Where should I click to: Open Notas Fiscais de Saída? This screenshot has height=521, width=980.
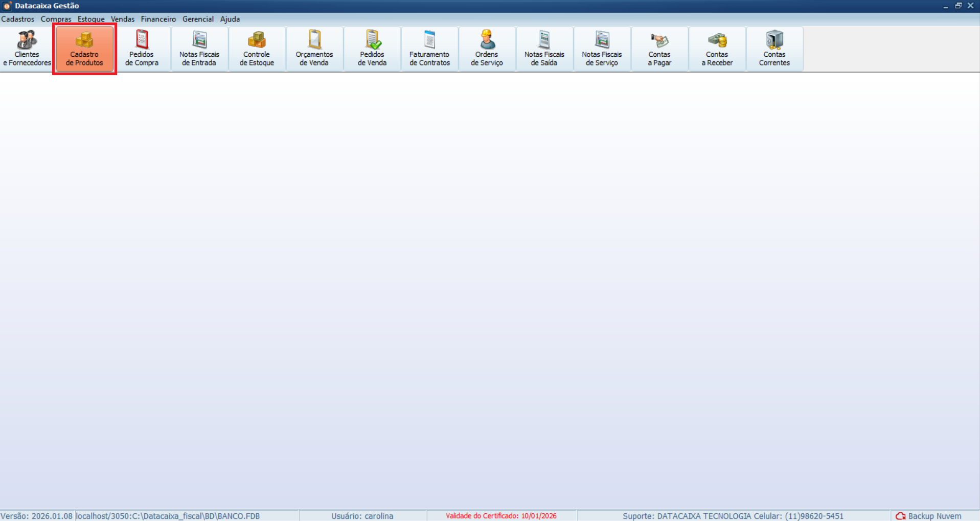[x=544, y=49]
